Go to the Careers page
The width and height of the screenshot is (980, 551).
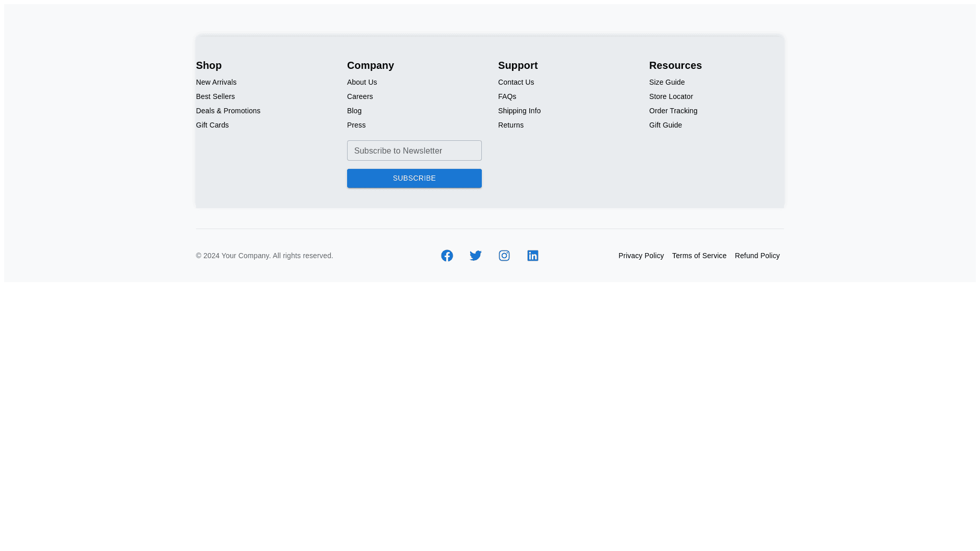(x=359, y=96)
